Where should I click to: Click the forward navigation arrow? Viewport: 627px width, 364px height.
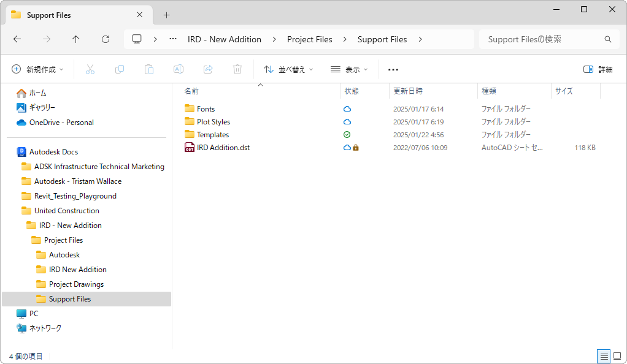(x=47, y=39)
